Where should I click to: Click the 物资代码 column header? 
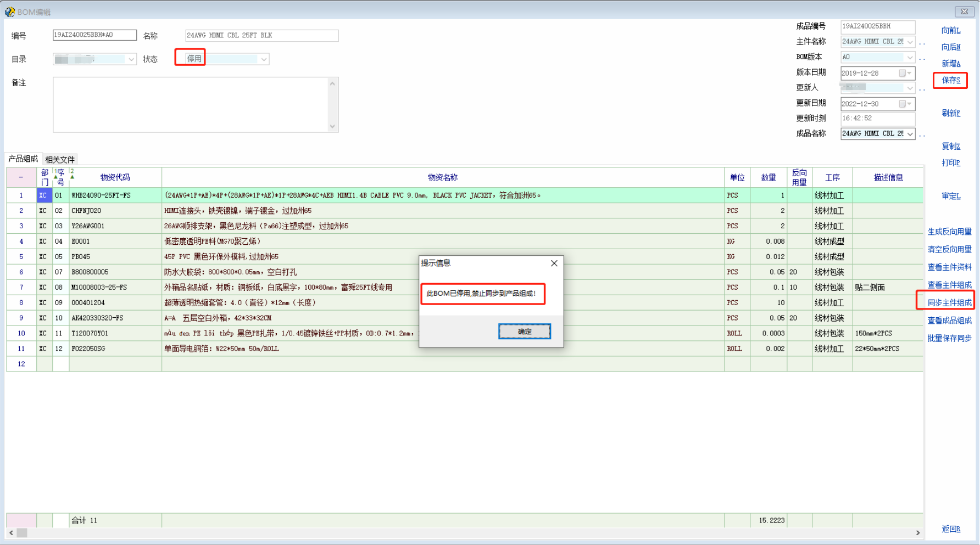pyautogui.click(x=115, y=177)
